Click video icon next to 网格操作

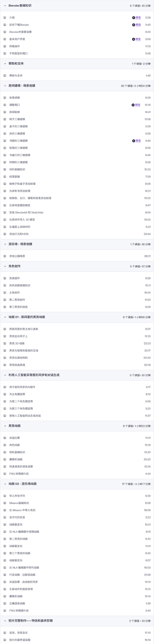(5, 47)
